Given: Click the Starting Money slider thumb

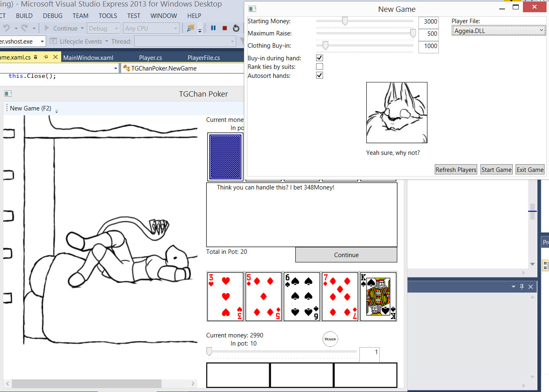Looking at the screenshot, I should (x=345, y=21).
